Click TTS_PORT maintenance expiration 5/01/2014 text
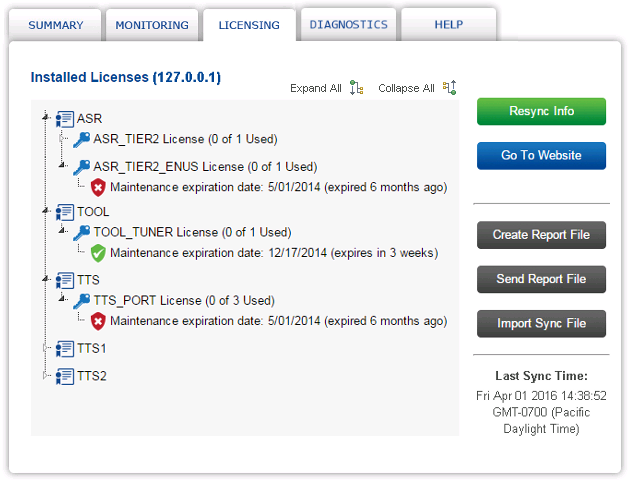The image size is (630, 482). click(x=279, y=321)
